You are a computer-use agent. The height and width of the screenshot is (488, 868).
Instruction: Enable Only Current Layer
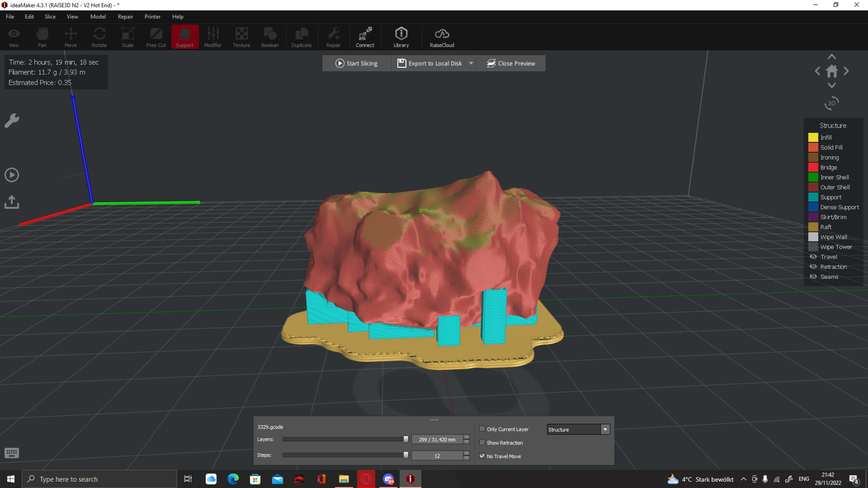pos(482,428)
